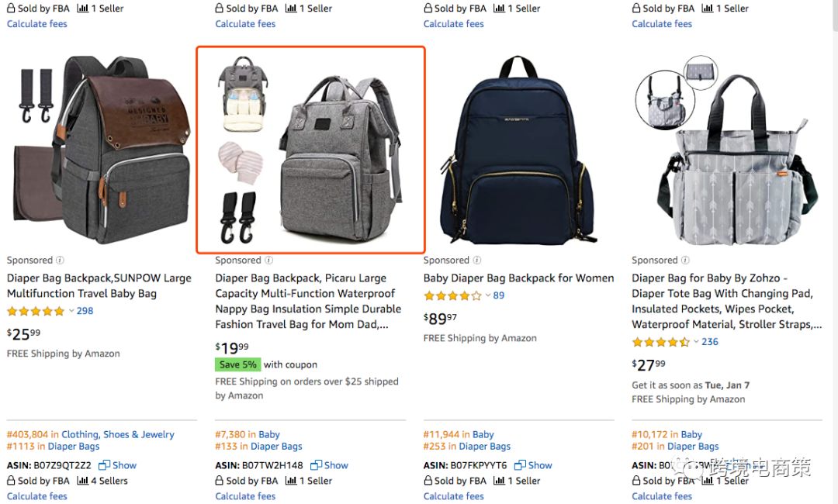838x504 pixels.
Task: Open the Picaru Diaper Bag Backpack title link
Action: (307, 301)
